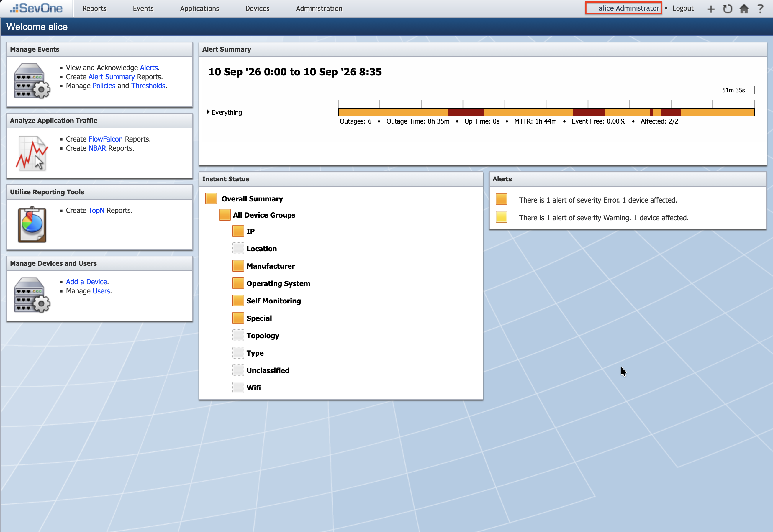773x532 pixels.
Task: Click the Manage Events server gear icon
Action: coord(32,81)
